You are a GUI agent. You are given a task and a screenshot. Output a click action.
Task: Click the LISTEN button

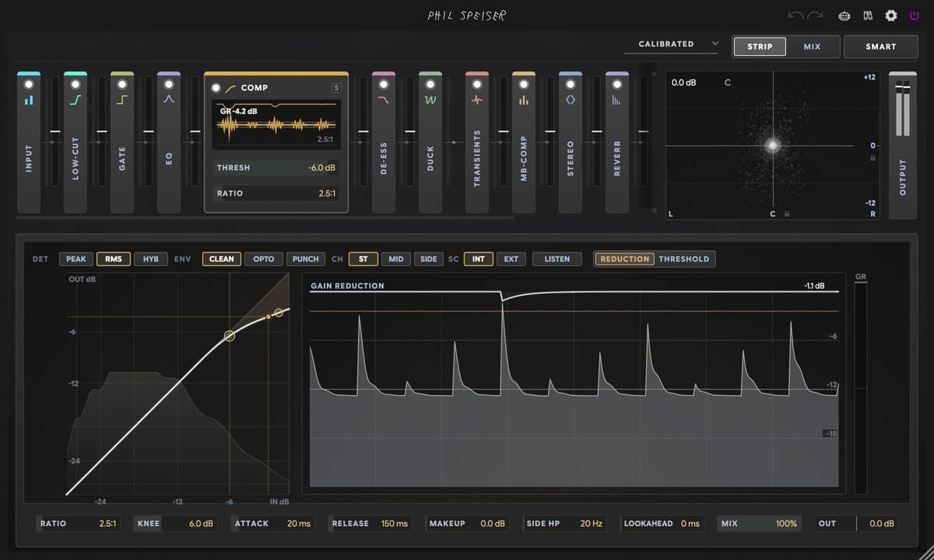557,259
